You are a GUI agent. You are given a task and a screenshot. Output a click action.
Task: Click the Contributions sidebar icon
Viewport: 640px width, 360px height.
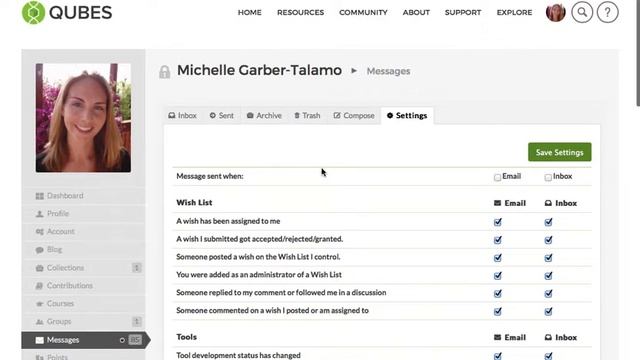40,286
